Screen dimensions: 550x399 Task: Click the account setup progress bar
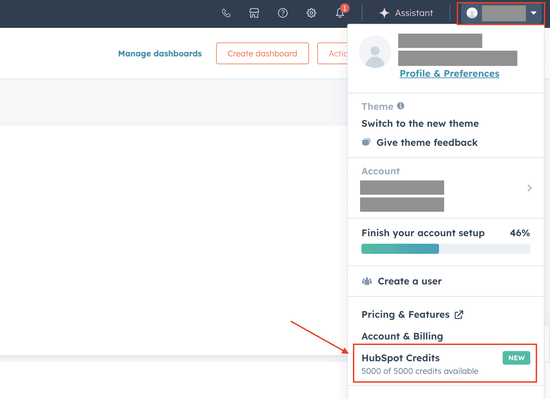coord(445,249)
